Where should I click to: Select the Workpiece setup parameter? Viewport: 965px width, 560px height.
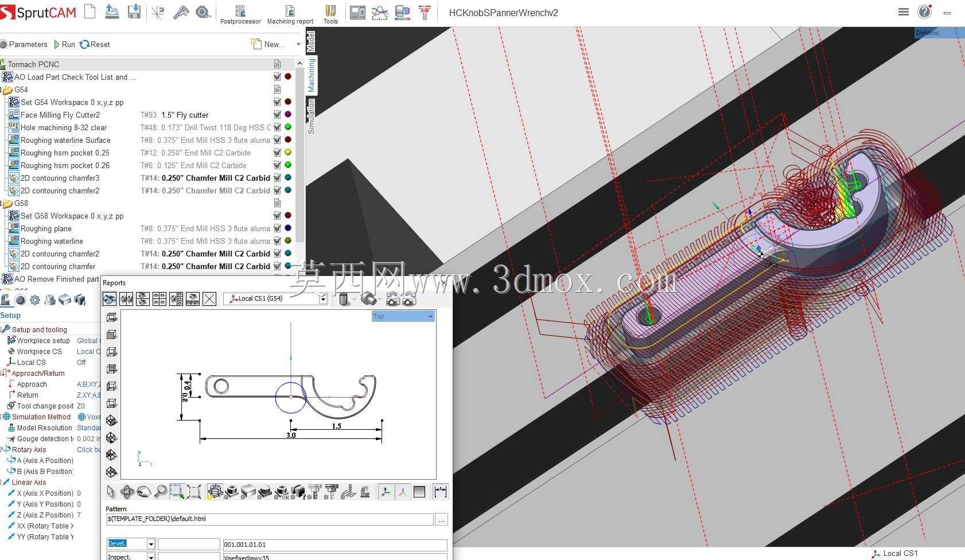(x=43, y=340)
